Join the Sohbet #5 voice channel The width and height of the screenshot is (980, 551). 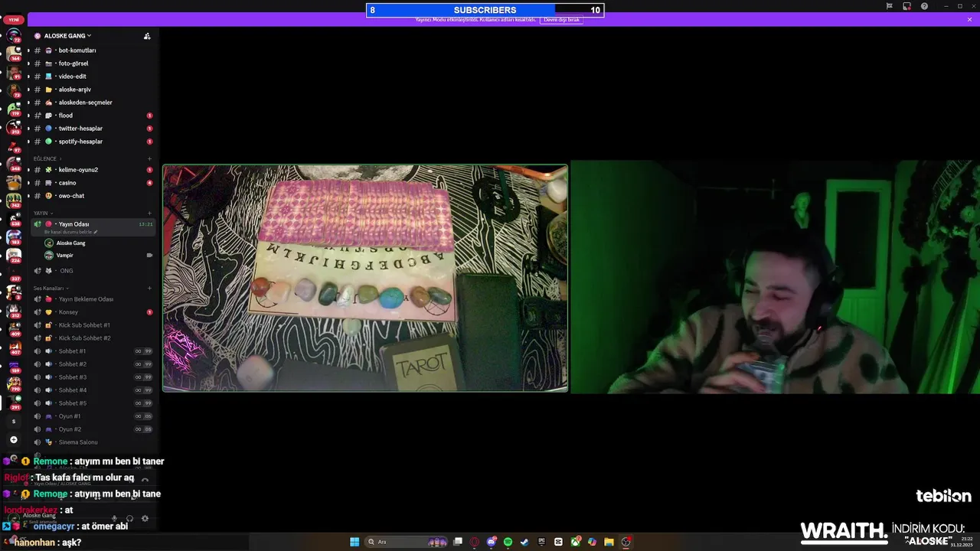[92, 403]
